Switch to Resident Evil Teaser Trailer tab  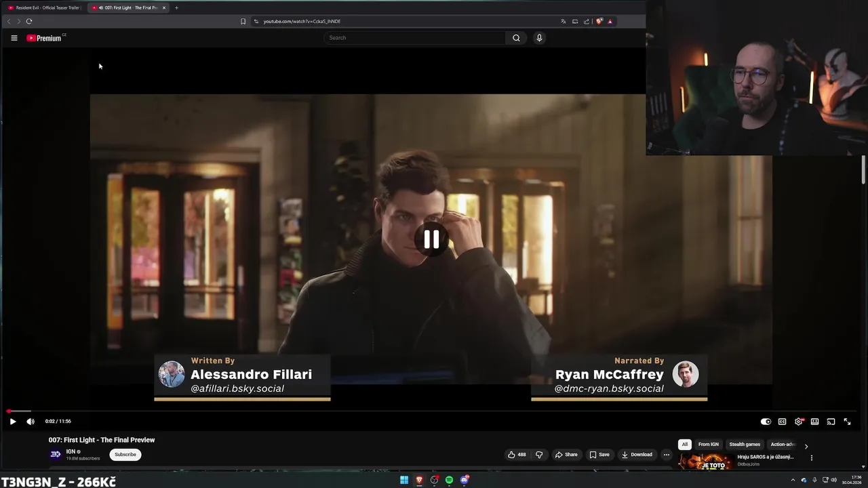[44, 7]
